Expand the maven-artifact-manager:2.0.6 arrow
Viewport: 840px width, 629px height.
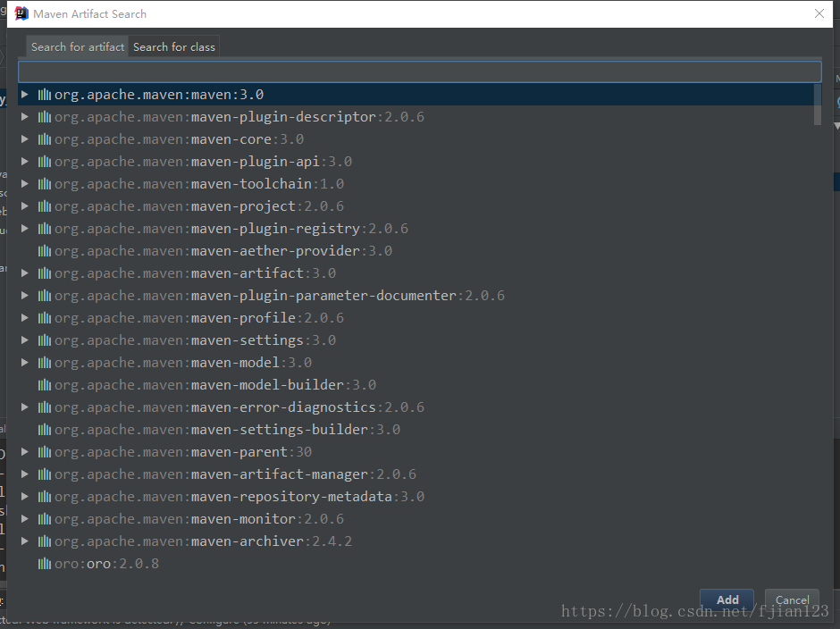[25, 474]
